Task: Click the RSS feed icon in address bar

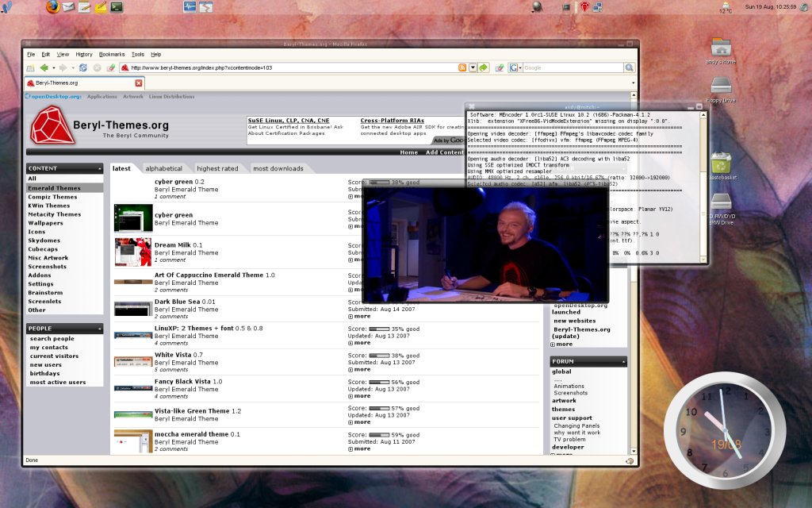Action: click(x=462, y=68)
